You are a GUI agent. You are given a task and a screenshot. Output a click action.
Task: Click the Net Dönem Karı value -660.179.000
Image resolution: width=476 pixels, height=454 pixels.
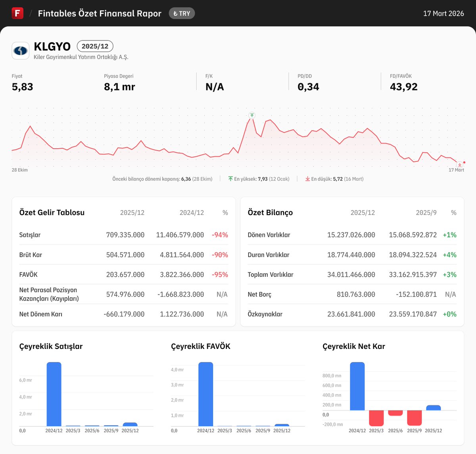[x=124, y=314]
